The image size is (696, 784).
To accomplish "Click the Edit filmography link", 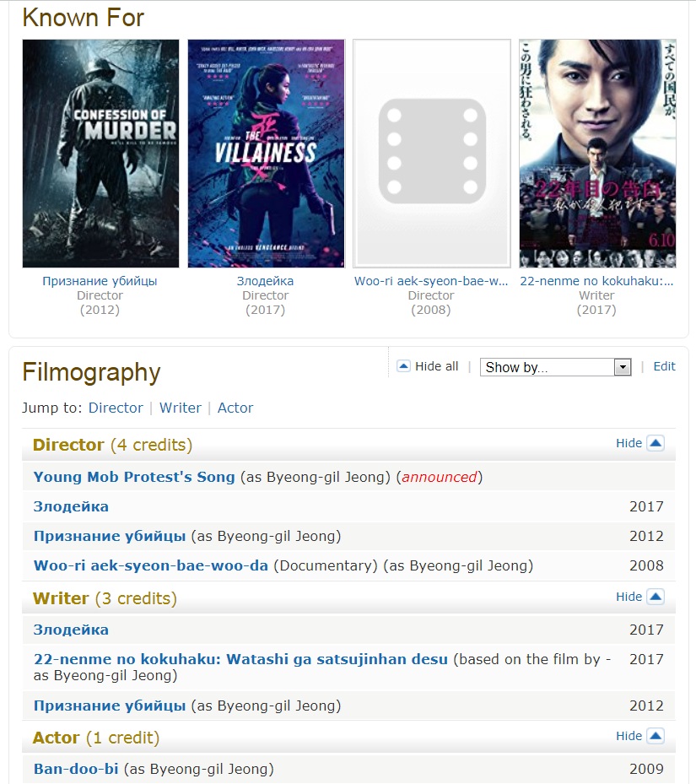I will pyautogui.click(x=664, y=366).
